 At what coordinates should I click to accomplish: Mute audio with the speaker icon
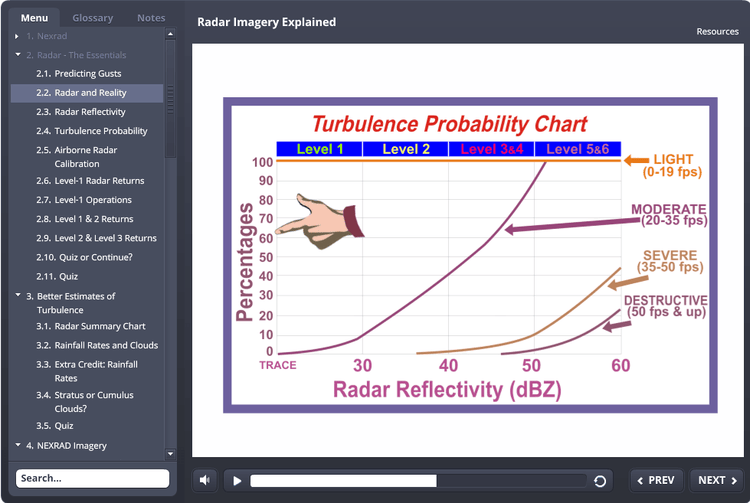pyautogui.click(x=205, y=480)
